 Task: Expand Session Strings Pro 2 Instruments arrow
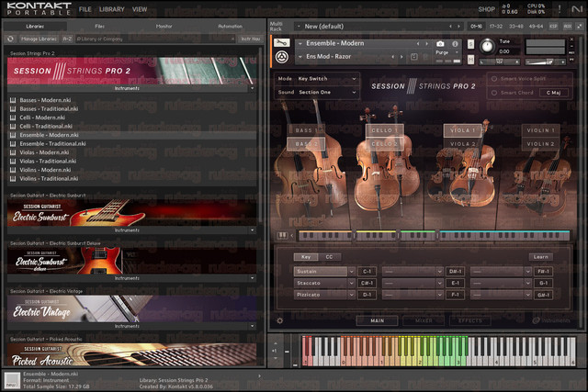pos(252,88)
